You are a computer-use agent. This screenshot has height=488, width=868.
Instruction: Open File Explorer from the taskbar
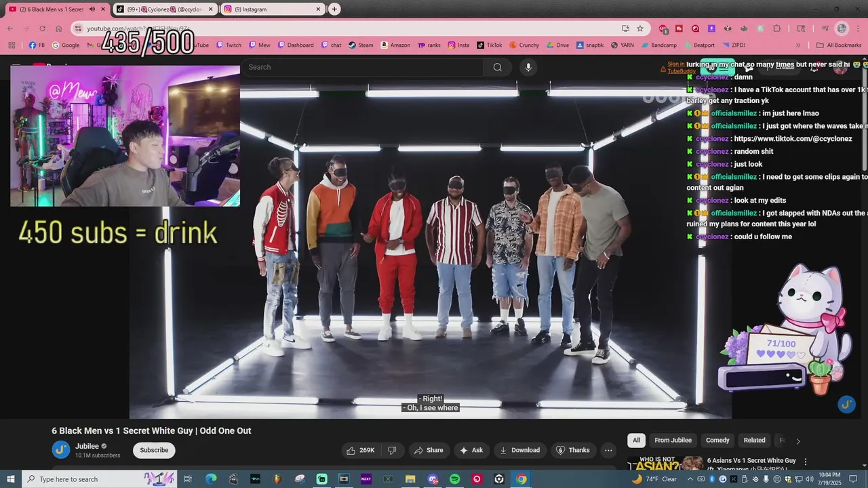(x=410, y=479)
